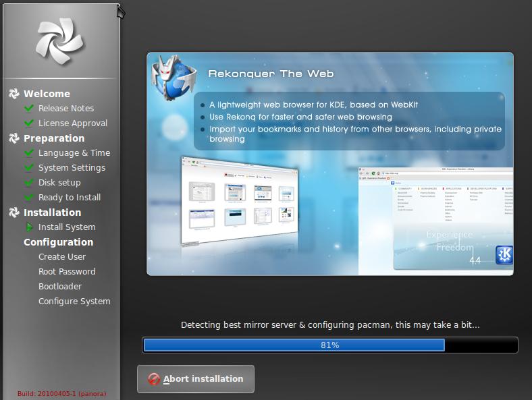Go to the Root Password step
The image size is (532, 400).
67,272
